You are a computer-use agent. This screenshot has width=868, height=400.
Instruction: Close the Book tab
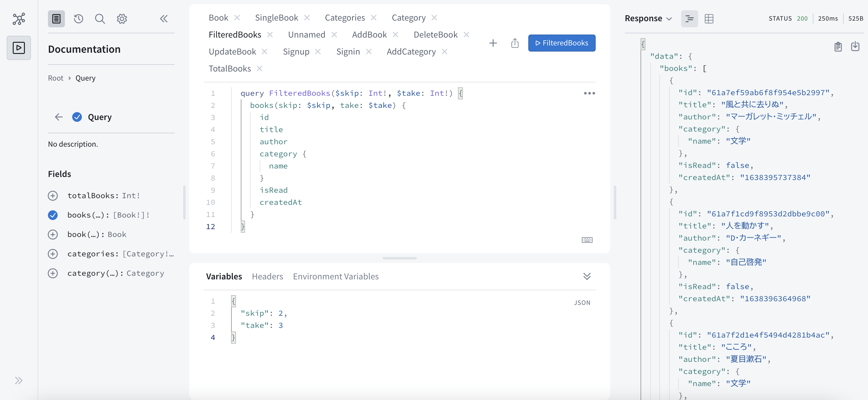click(x=237, y=18)
